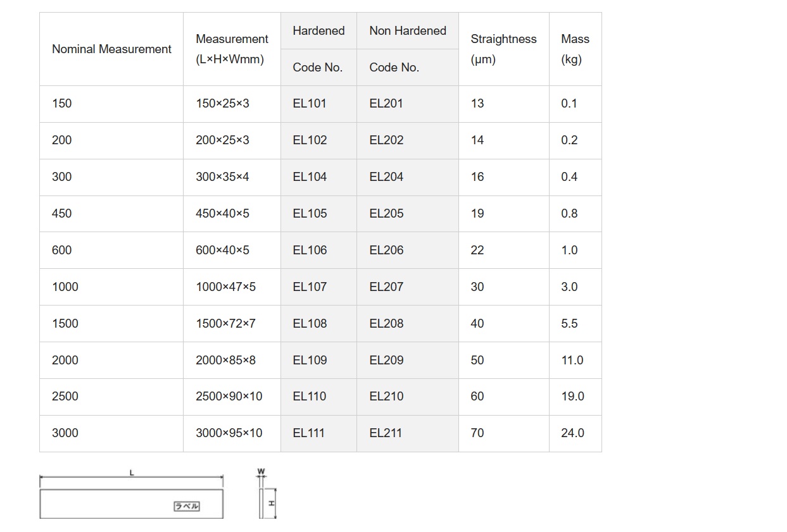Click the EL105 code cell
The image size is (787, 532).
point(310,214)
